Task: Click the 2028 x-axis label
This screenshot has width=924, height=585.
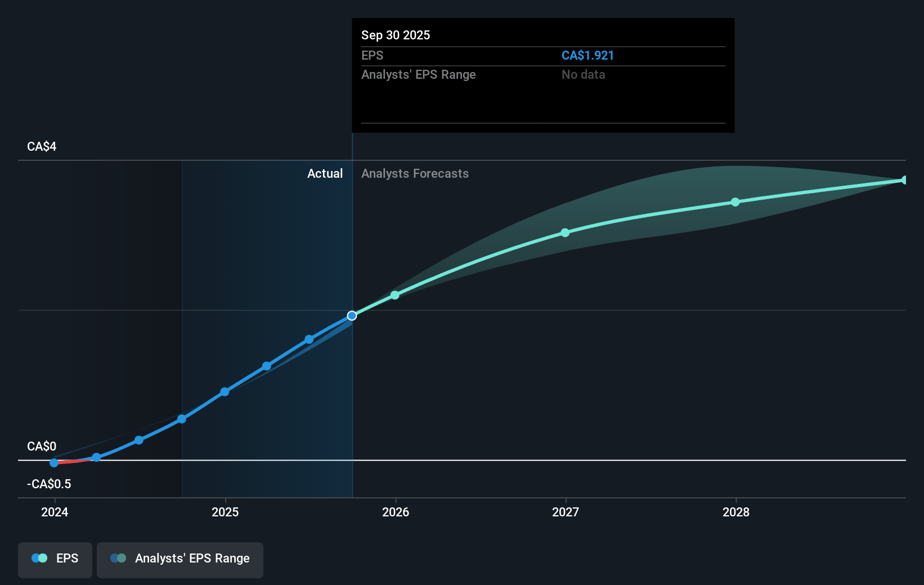Action: 736,512
